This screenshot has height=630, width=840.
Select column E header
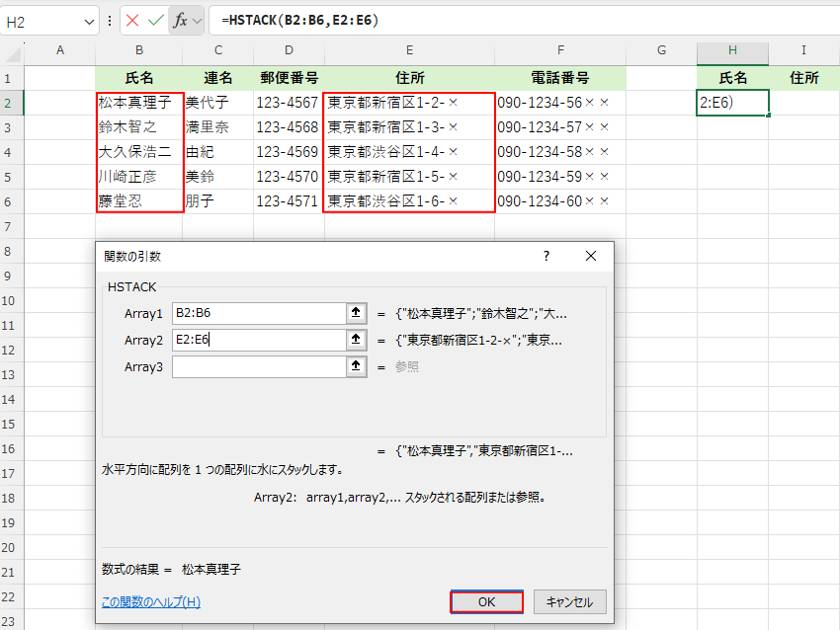click(409, 50)
